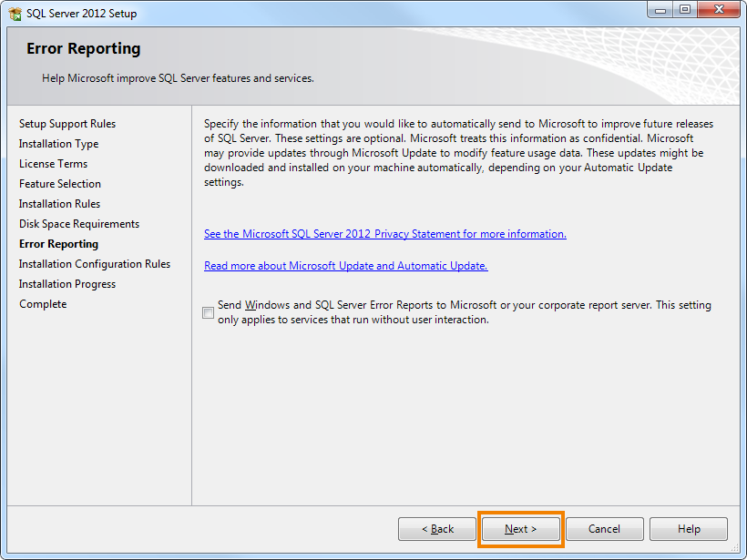The width and height of the screenshot is (747, 560).
Task: Select Installation Rules step
Action: 59,204
